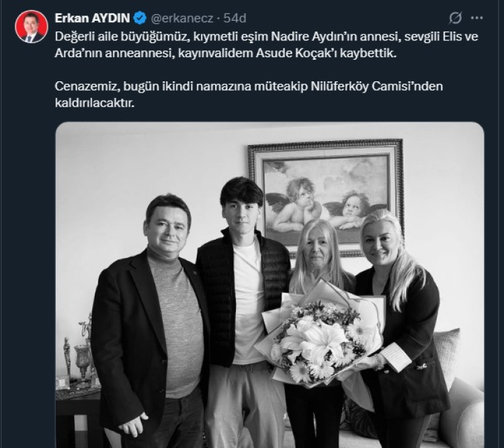
Task: Click the blue verified badge
Action: tap(139, 17)
